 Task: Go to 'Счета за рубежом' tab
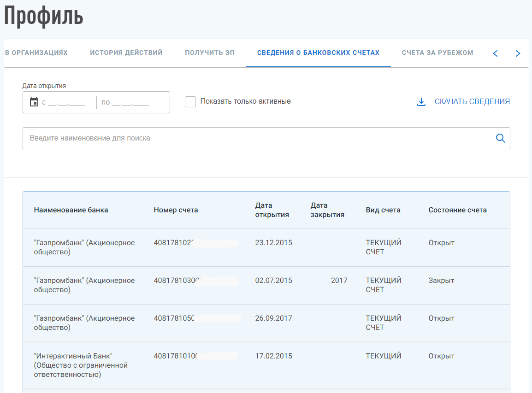(x=437, y=53)
